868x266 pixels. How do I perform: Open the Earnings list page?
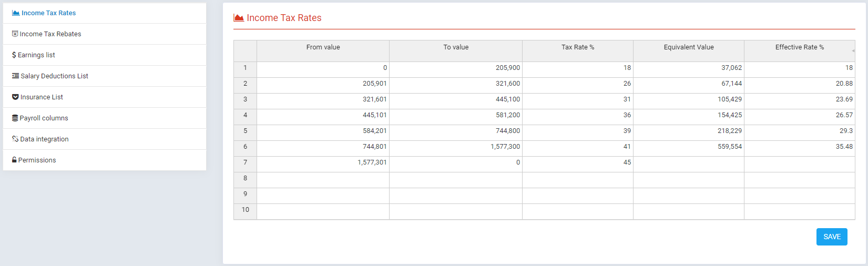pos(36,55)
